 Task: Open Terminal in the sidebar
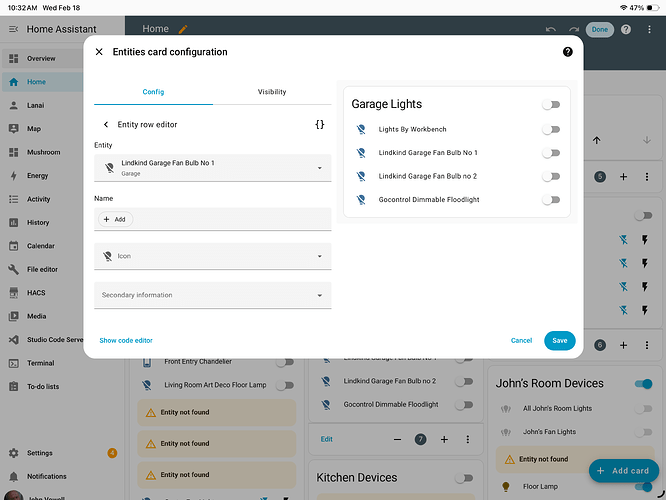pos(40,363)
